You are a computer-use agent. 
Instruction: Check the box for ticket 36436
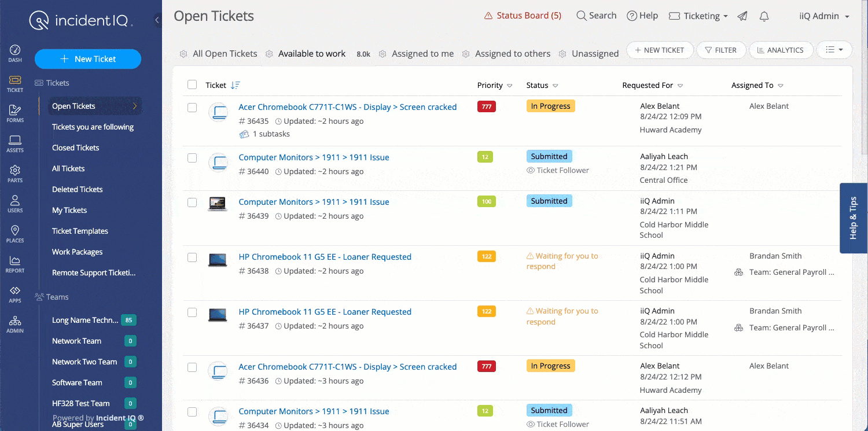(x=192, y=367)
